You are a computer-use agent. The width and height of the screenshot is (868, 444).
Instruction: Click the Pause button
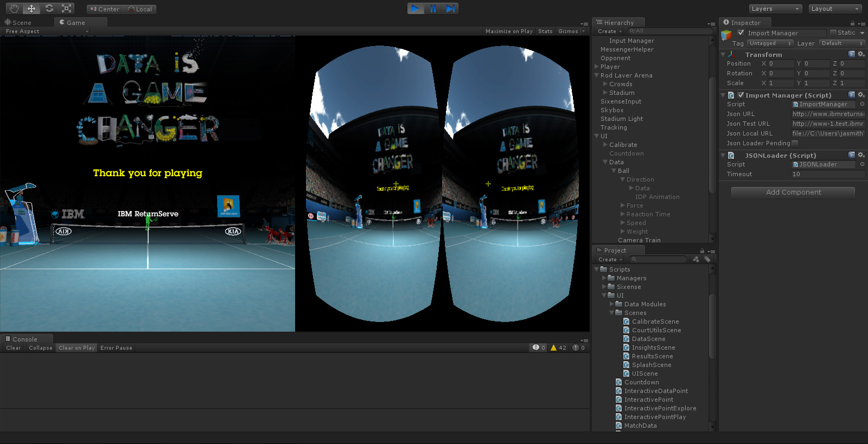point(433,9)
